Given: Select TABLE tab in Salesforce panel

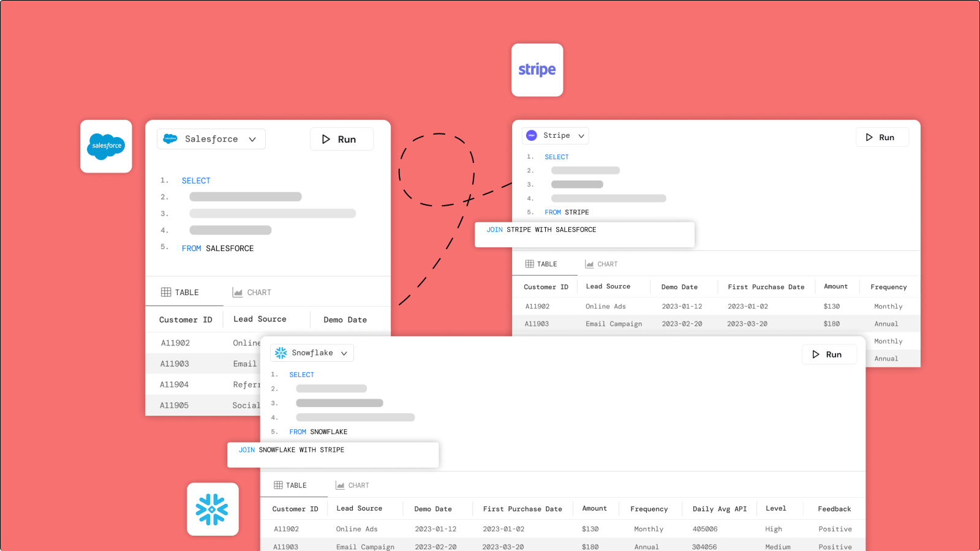Looking at the screenshot, I should 180,293.
